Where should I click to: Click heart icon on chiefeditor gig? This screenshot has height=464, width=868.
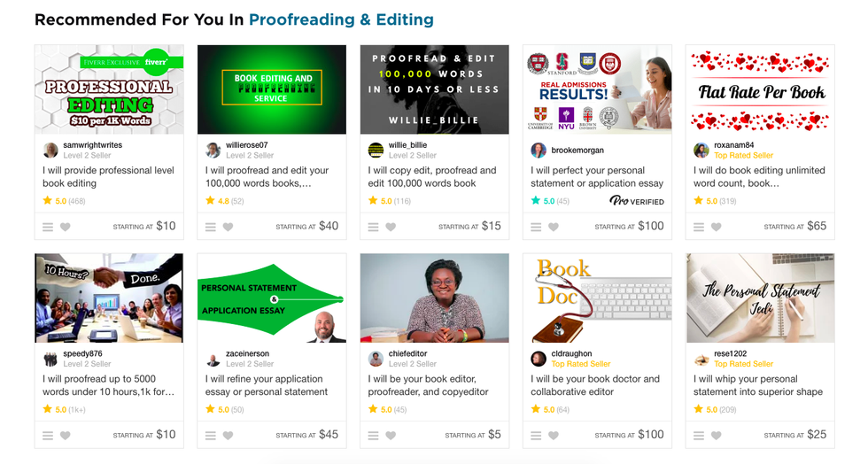(x=391, y=436)
